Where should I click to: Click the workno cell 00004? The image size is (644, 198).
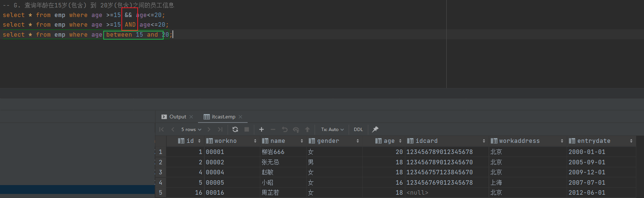[231, 172]
